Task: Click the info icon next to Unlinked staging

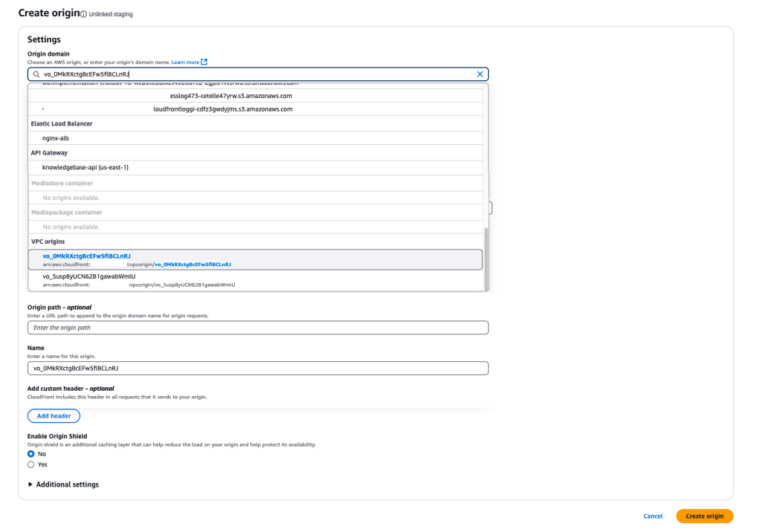Action: click(84, 13)
